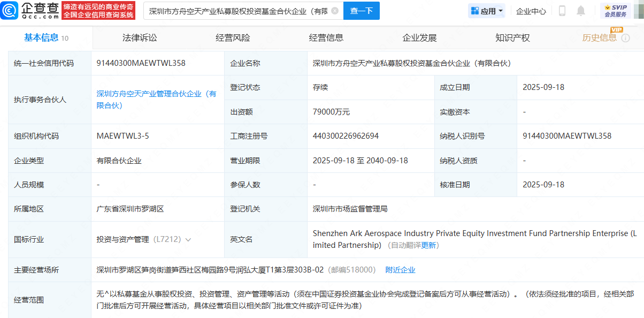Clear the search box with the X icon
Screen dimensions: 644x318
tap(335, 11)
